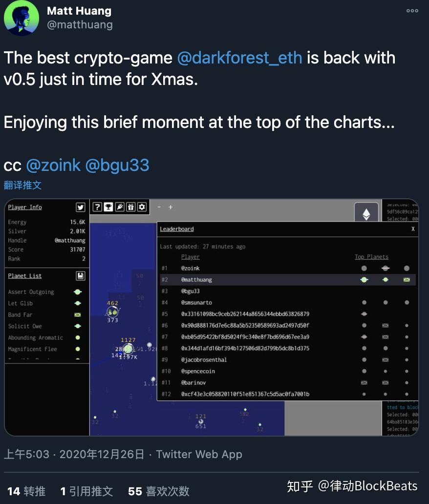Open the @zoink mention link
This screenshot has width=429, height=504.
53,165
